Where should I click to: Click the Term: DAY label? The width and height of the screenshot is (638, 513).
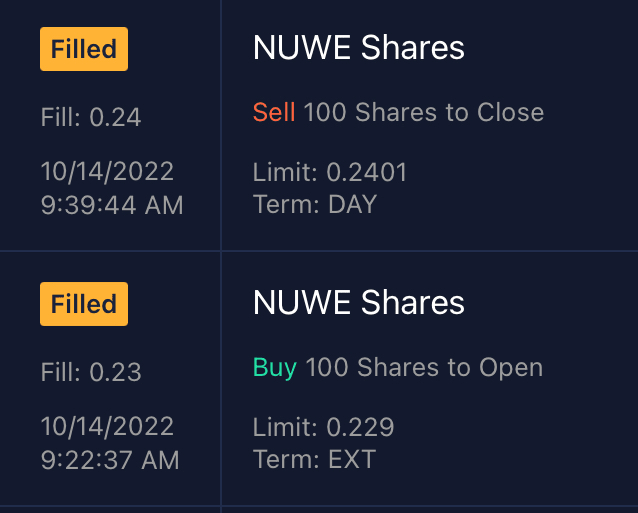[315, 205]
